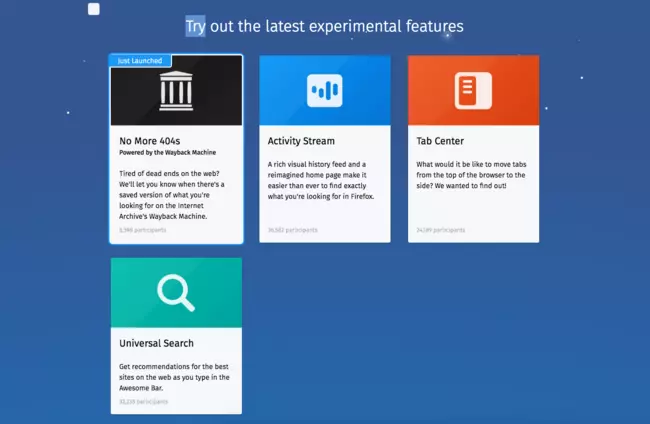The width and height of the screenshot is (650, 424).
Task: Click the 'Tired of dead ends' description
Action: [172, 195]
